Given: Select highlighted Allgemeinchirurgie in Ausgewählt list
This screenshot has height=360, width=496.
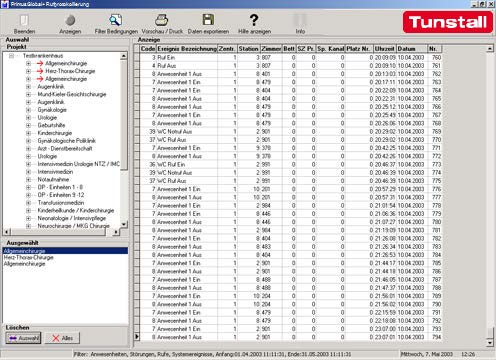Looking at the screenshot, I should coord(65,251).
